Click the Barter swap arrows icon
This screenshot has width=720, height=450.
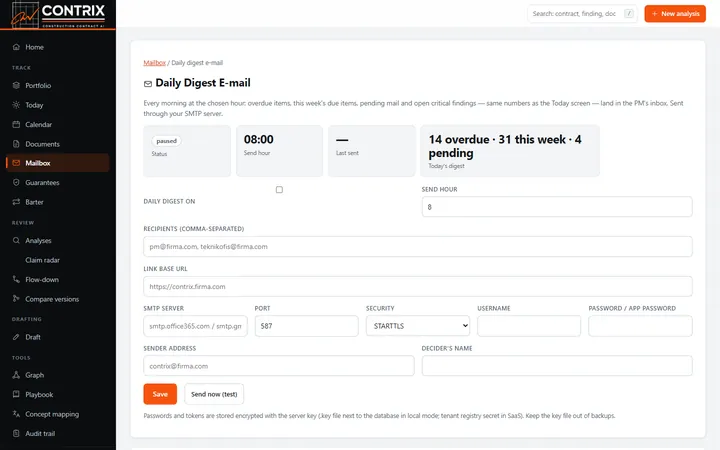pyautogui.click(x=16, y=202)
